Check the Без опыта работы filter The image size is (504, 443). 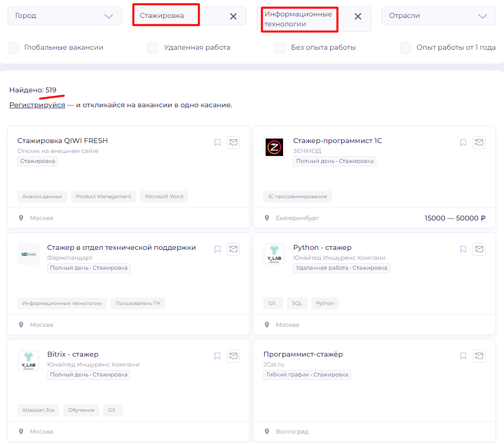pos(280,47)
